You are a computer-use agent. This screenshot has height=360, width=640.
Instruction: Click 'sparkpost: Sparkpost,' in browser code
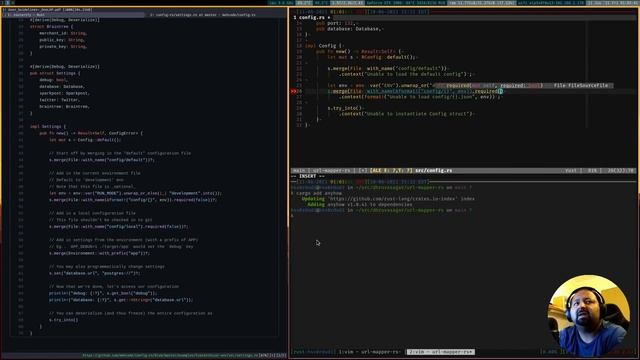click(64, 93)
